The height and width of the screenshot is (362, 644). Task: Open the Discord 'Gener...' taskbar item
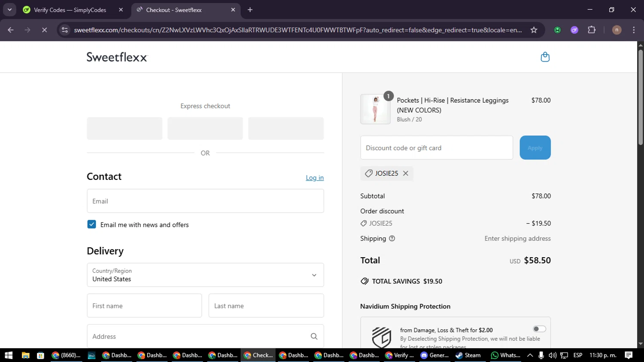[434, 355]
